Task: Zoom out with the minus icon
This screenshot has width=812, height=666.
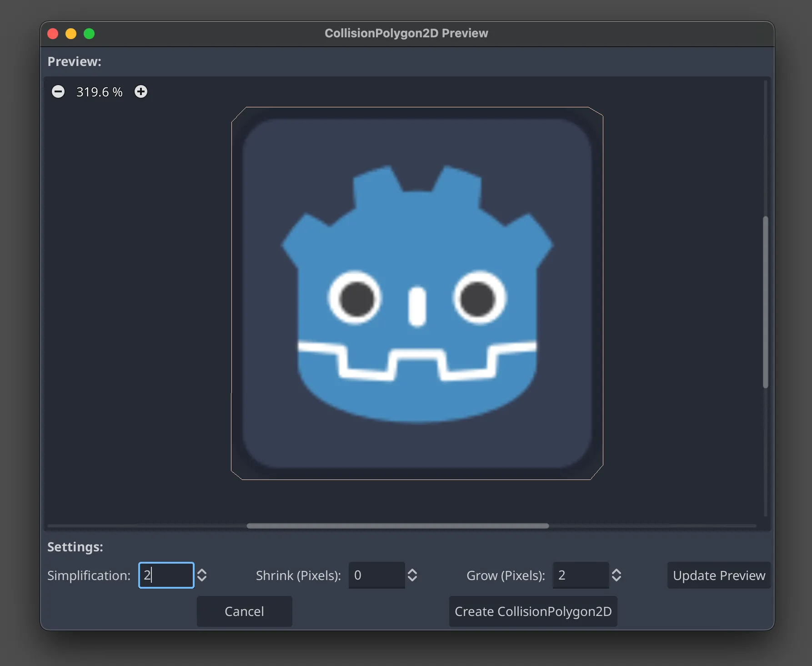Action: (58, 92)
